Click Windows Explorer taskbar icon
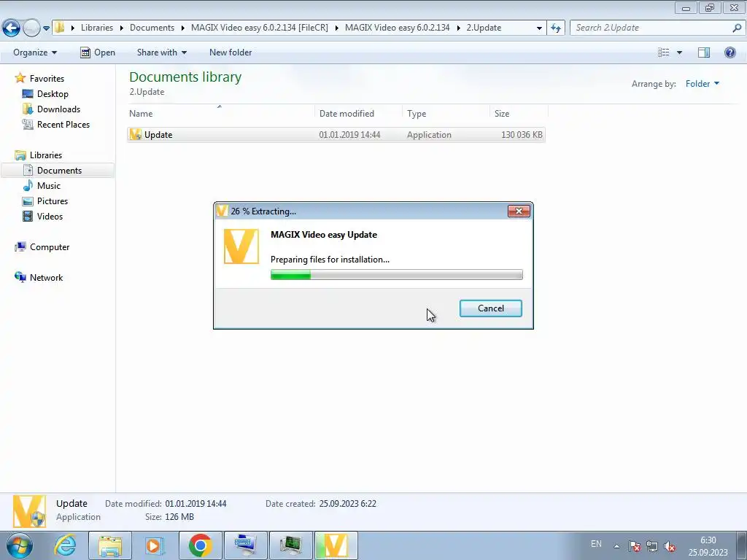 [110, 545]
